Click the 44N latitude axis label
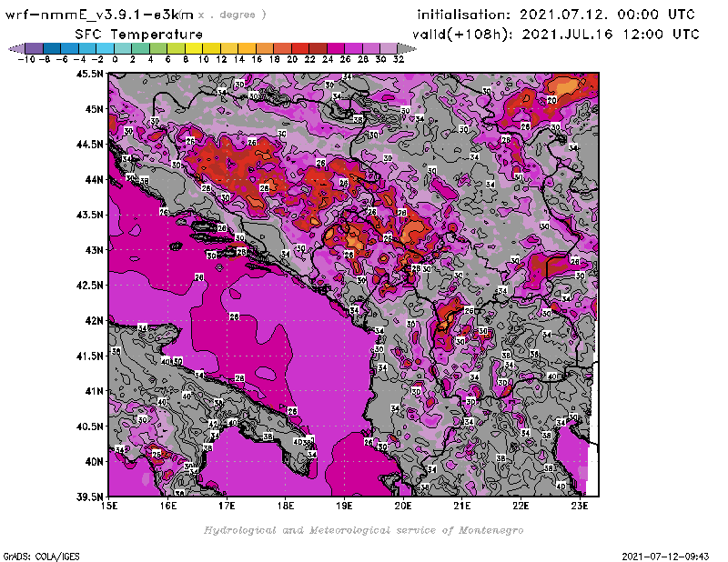 click(95, 179)
